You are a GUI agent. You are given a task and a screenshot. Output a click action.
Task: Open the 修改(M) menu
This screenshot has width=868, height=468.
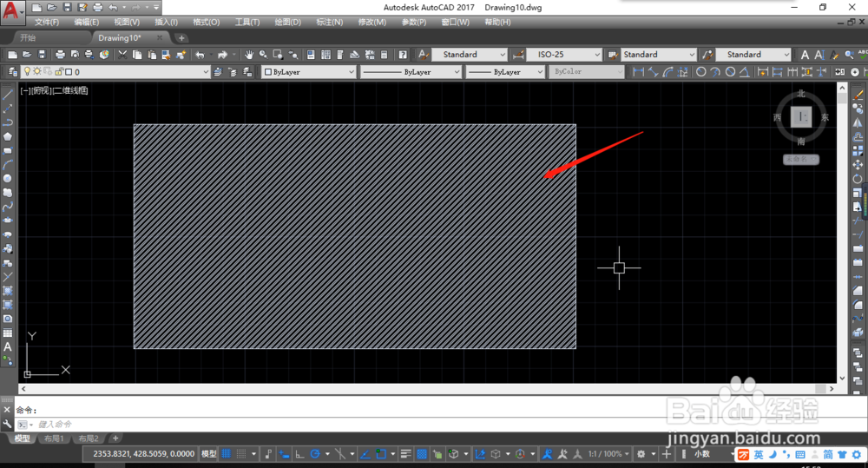point(372,23)
